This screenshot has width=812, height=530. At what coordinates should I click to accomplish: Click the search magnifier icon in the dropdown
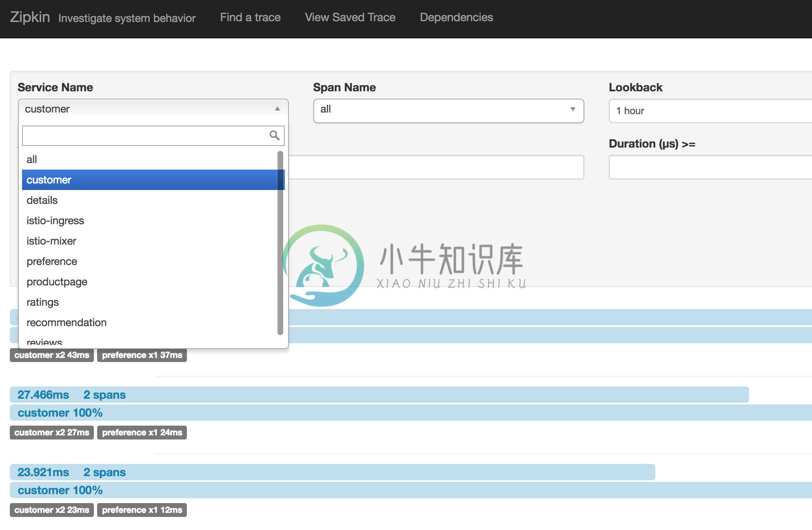[275, 135]
